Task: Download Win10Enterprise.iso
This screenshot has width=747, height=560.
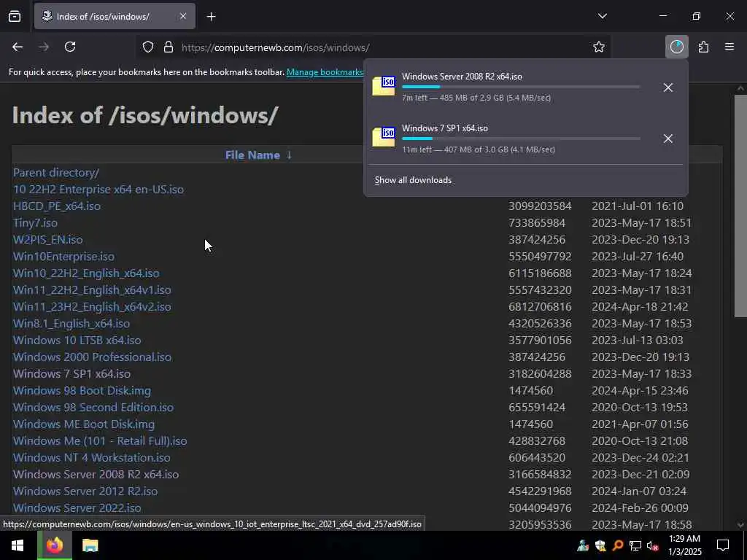Action: [x=63, y=256]
